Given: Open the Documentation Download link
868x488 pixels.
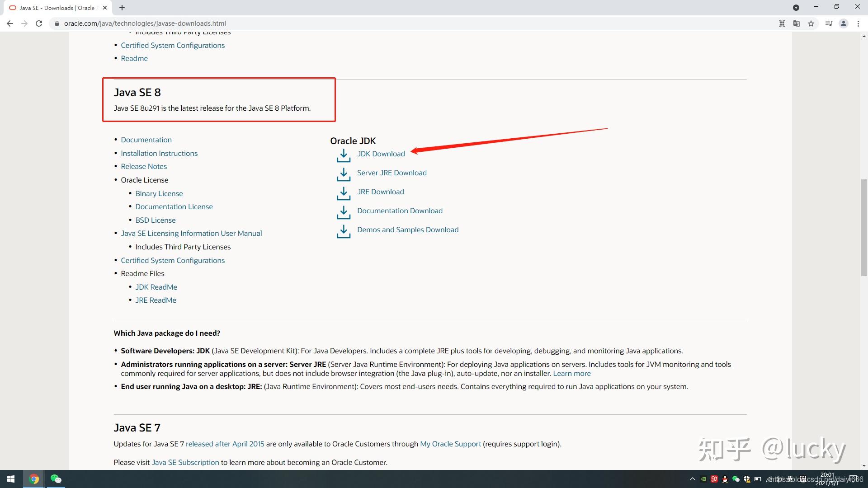Looking at the screenshot, I should (x=400, y=211).
